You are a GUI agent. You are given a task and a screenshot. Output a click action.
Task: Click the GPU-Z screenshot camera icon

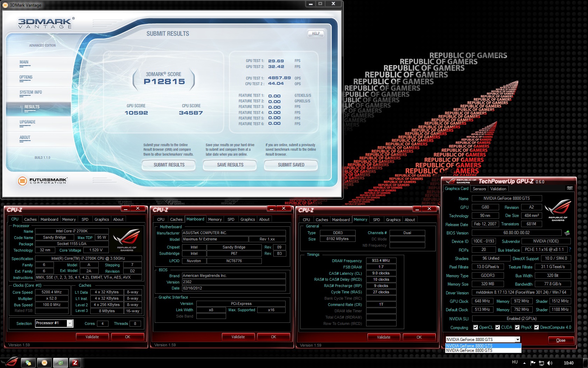(570, 188)
